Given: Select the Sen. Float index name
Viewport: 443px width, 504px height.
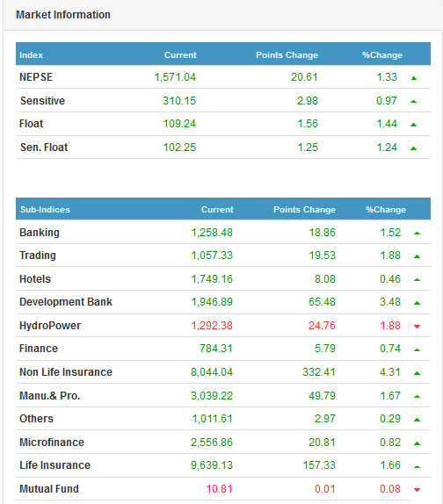Looking at the screenshot, I should point(44,148).
